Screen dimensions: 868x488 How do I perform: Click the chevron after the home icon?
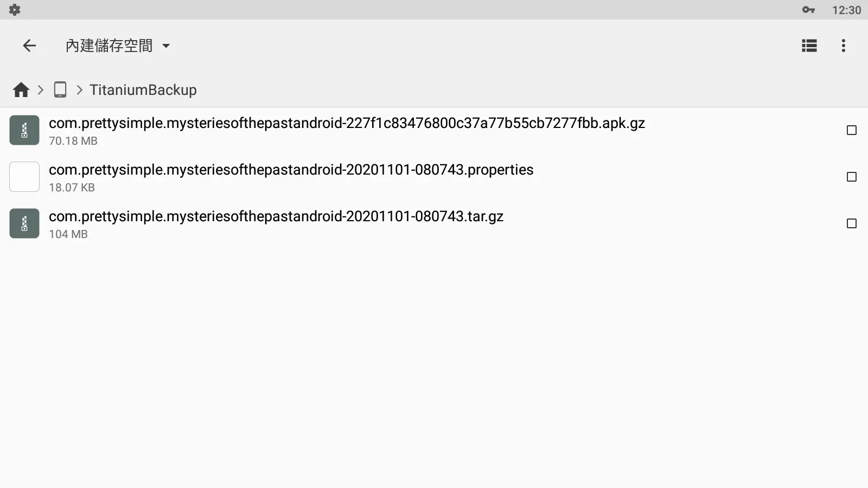(x=41, y=90)
